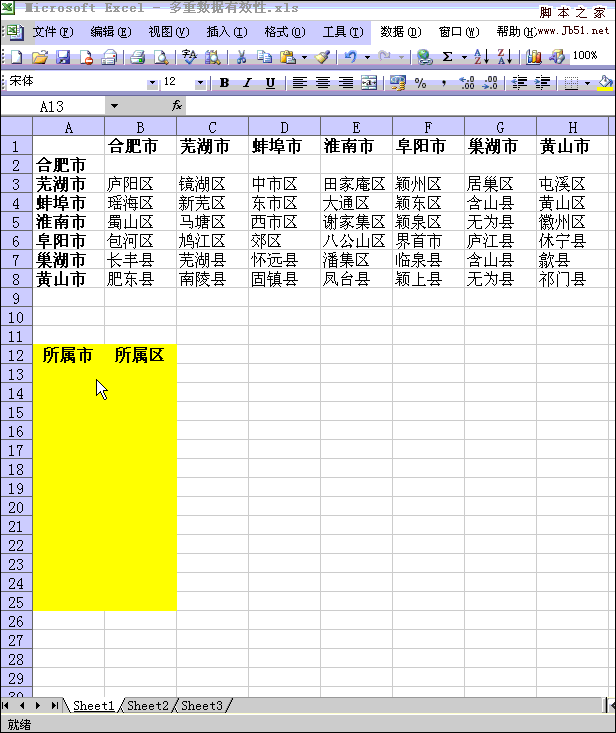Select cell 所属区 in row 12
This screenshot has height=733, width=616.
[x=140, y=355]
